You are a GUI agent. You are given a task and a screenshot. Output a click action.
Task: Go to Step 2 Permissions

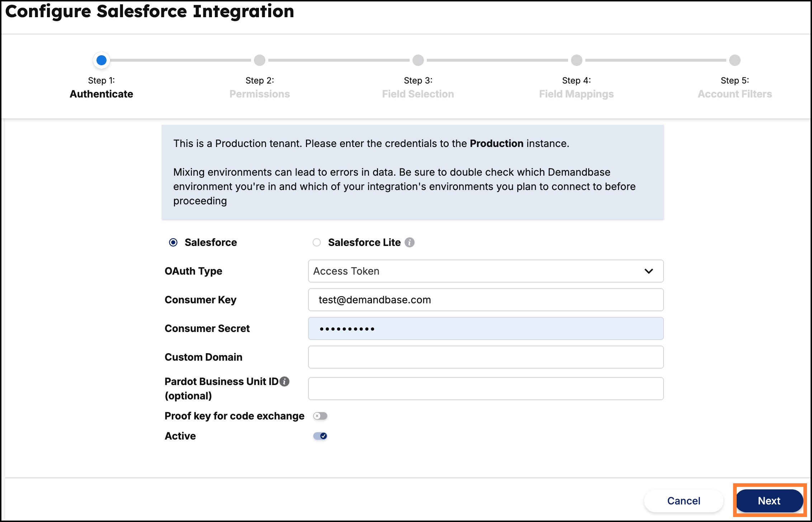pos(260,60)
